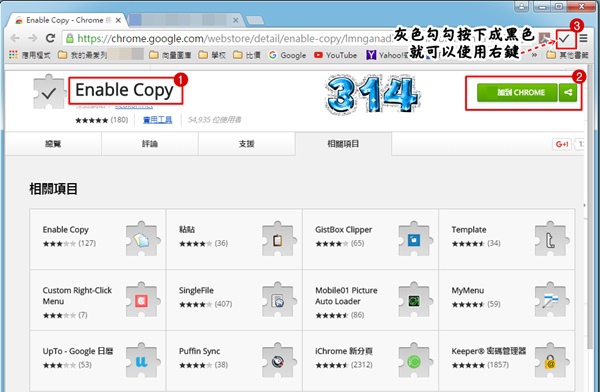The image size is (600, 392).
Task: Click the MyMenu puzzle icon
Action: pos(551,300)
